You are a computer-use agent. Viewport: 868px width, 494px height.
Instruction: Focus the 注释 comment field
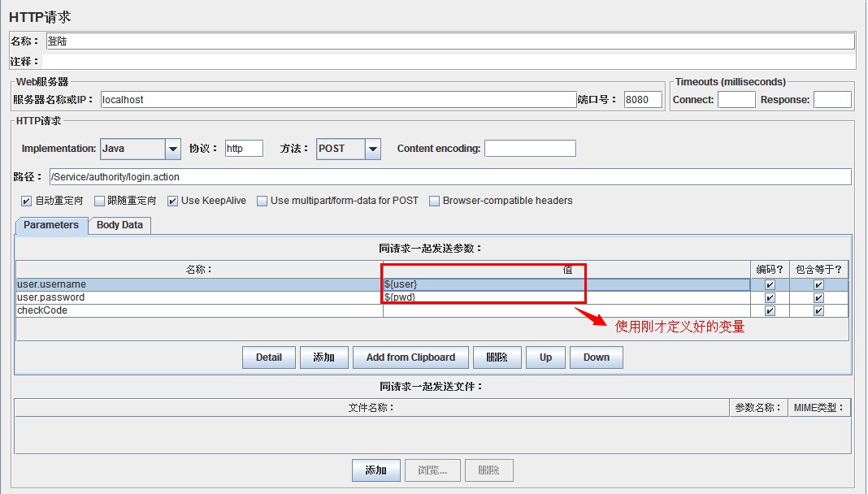tap(449, 62)
